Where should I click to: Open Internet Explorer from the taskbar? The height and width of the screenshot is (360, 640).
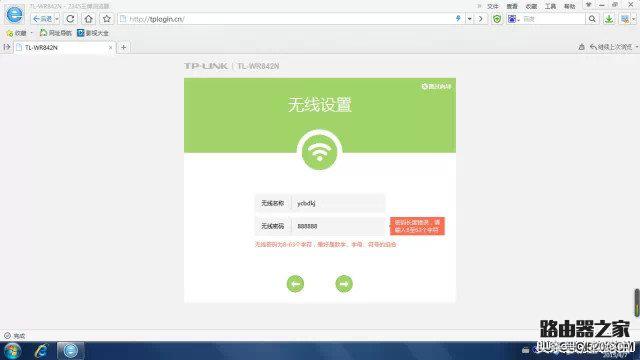coord(41,351)
